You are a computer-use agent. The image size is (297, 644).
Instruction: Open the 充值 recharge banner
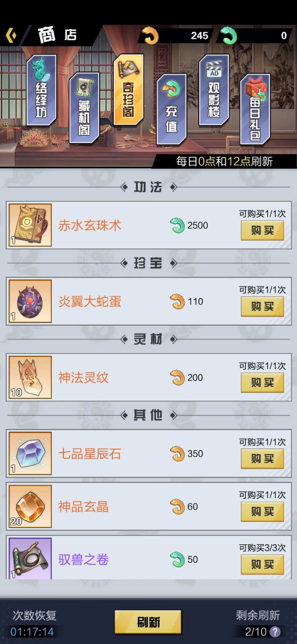pyautogui.click(x=171, y=109)
